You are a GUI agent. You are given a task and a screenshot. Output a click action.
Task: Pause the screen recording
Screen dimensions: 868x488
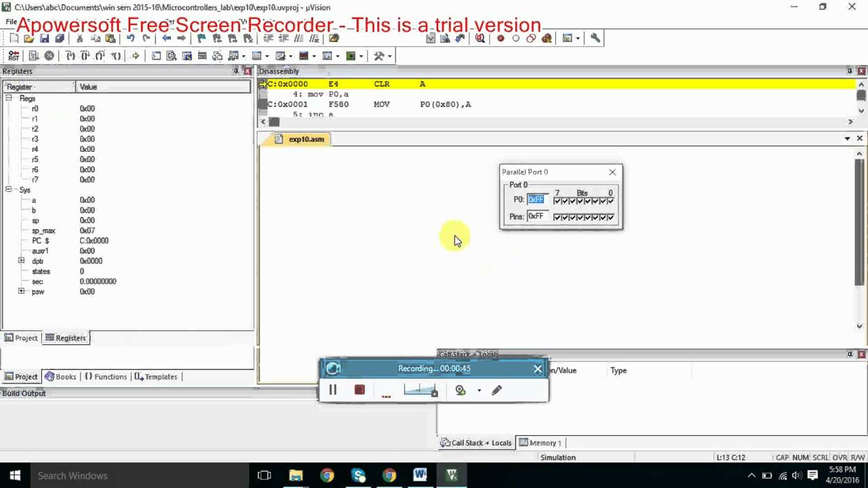pyautogui.click(x=333, y=390)
